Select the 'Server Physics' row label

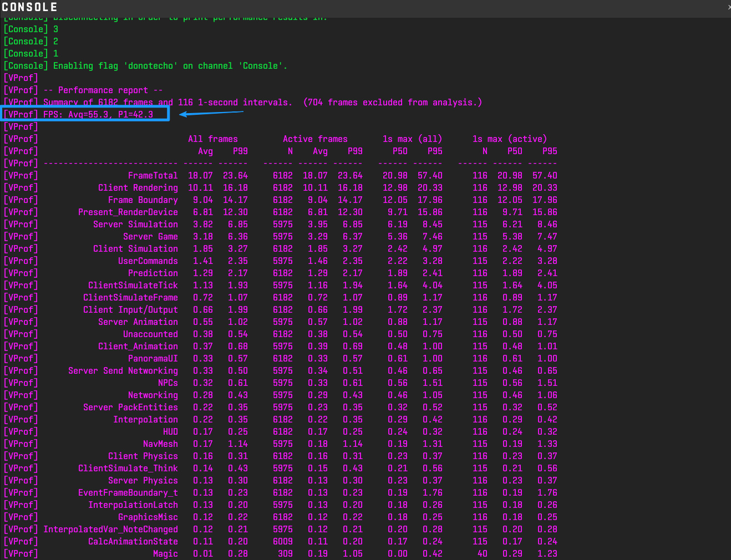point(143,481)
